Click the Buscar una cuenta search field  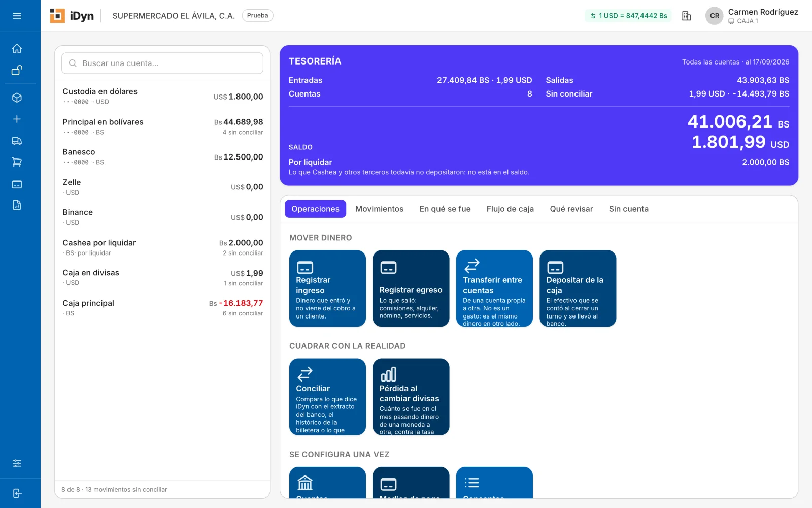162,63
